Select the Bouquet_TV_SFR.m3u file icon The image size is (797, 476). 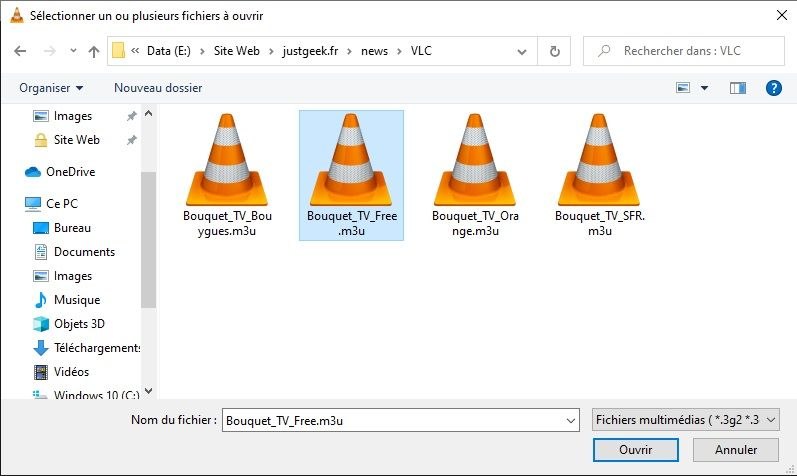(599, 160)
